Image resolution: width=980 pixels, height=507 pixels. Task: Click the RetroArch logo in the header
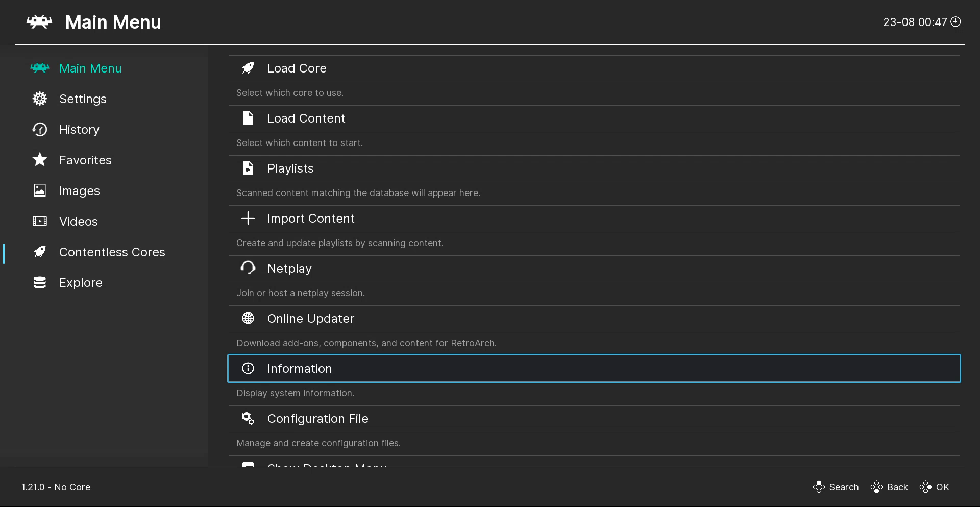tap(39, 22)
